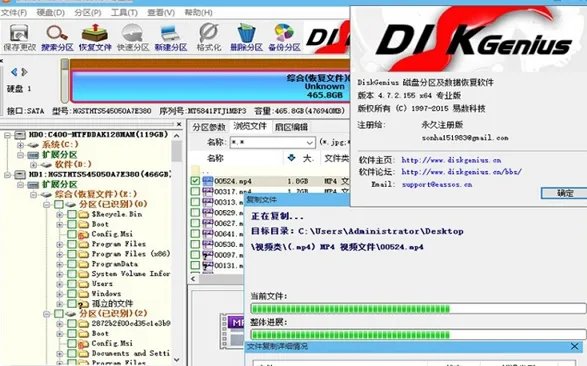The height and width of the screenshot is (366, 587).
Task: Click the 名称 column header
Action: pyautogui.click(x=215, y=158)
